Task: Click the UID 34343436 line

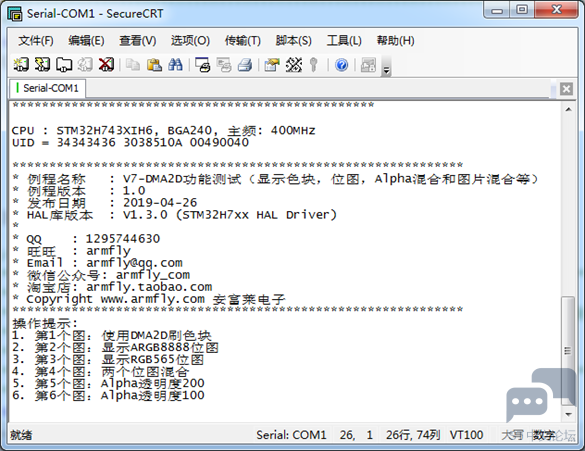Action: click(130, 142)
